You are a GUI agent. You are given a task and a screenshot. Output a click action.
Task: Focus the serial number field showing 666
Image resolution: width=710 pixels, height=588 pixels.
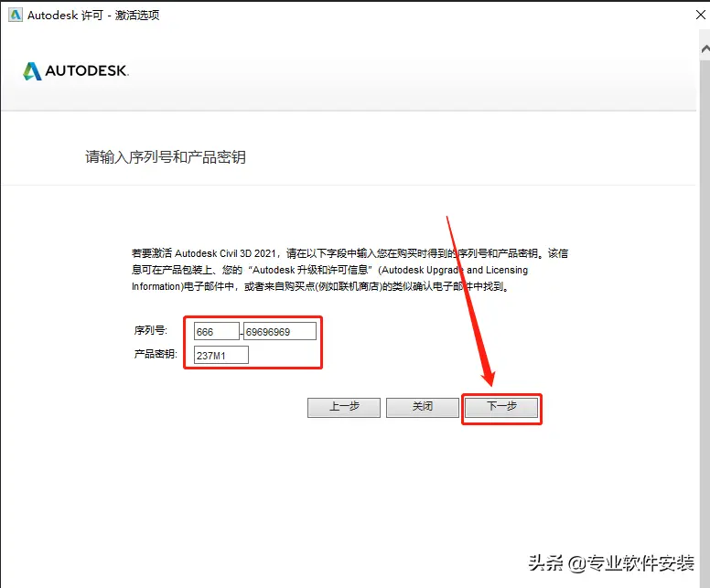(217, 331)
